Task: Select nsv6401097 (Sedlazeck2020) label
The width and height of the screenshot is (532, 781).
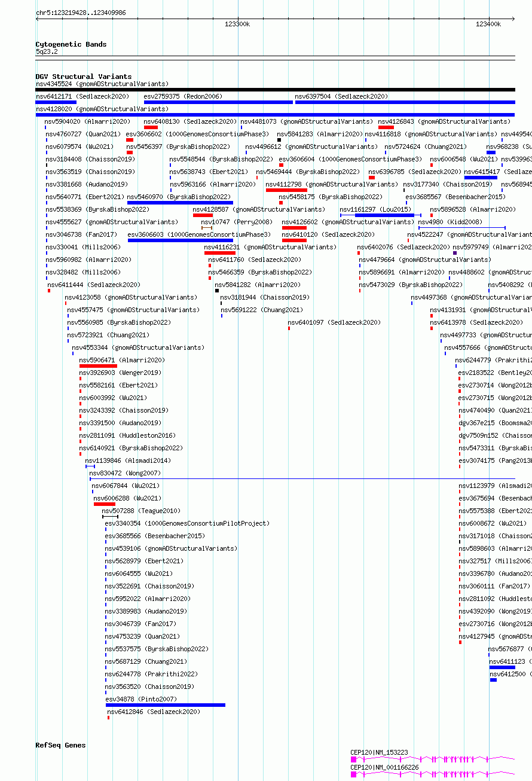Action: pyautogui.click(x=334, y=322)
